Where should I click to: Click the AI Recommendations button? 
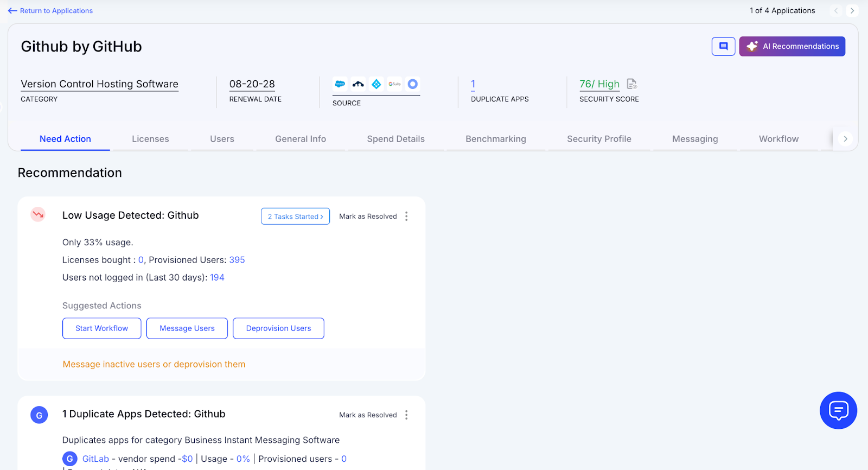tap(792, 46)
